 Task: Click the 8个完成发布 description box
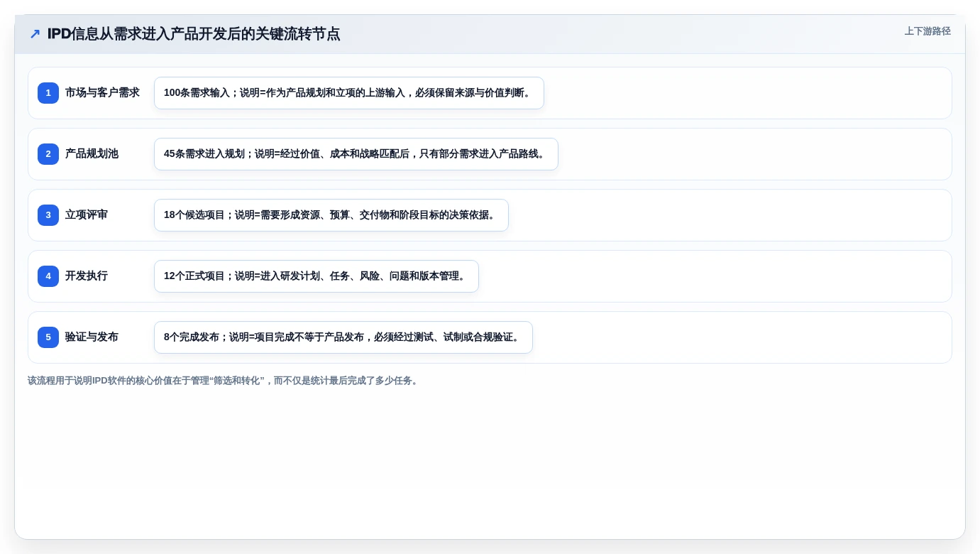click(x=343, y=337)
